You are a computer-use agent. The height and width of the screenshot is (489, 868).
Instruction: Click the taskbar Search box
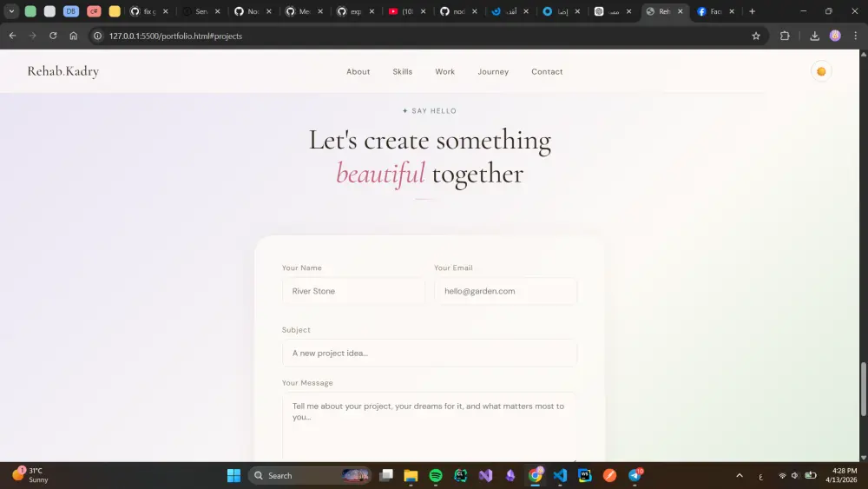[310, 475]
